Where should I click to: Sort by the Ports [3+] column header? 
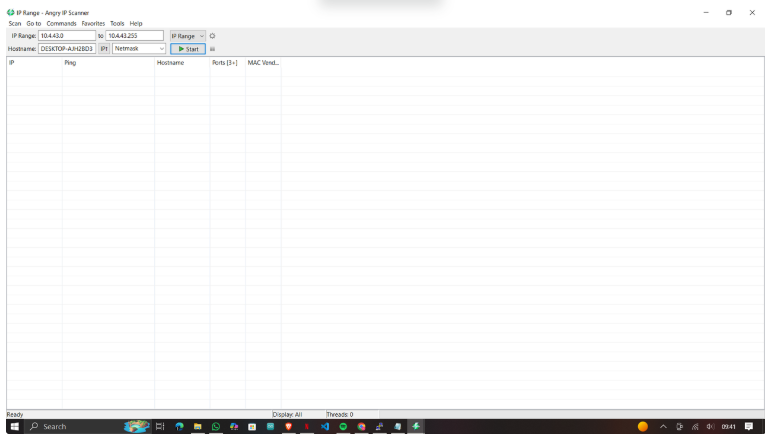[227, 63]
